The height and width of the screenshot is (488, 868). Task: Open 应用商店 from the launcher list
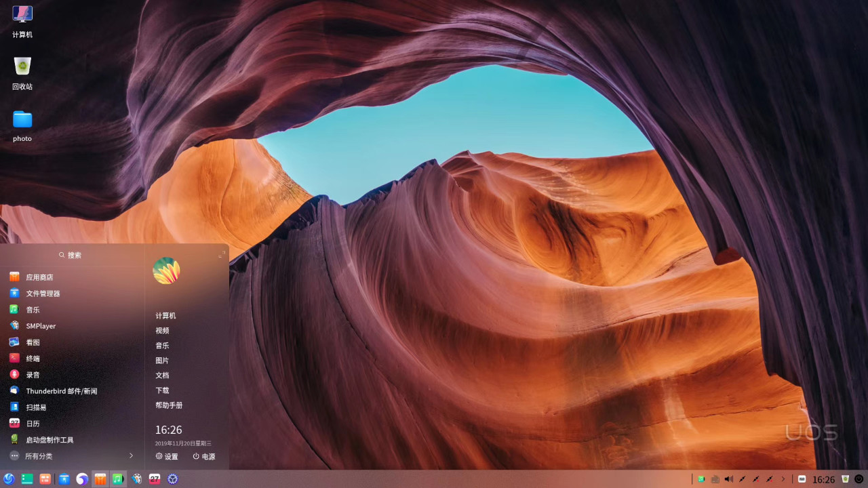(x=39, y=277)
